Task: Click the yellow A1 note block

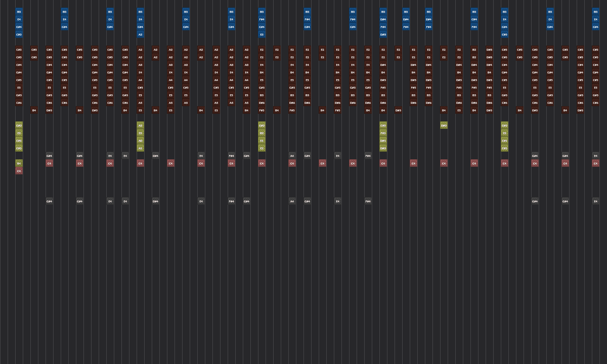Action: point(140,148)
